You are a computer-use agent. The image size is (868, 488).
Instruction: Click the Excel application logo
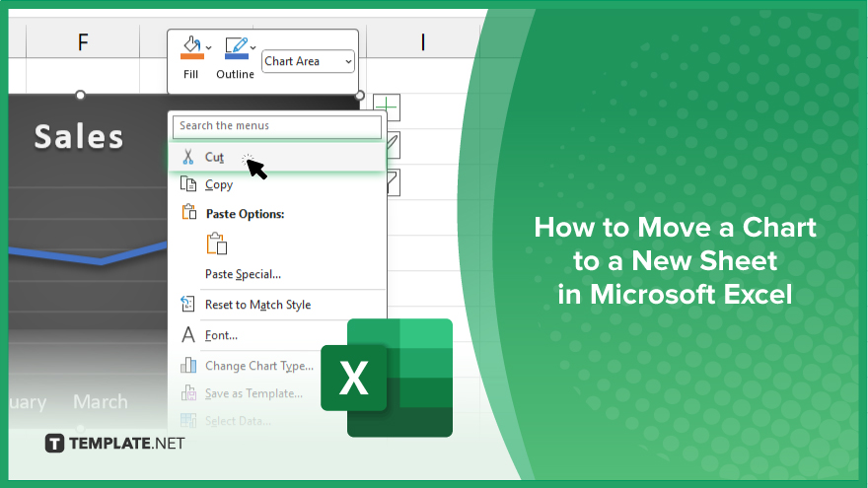(x=387, y=378)
